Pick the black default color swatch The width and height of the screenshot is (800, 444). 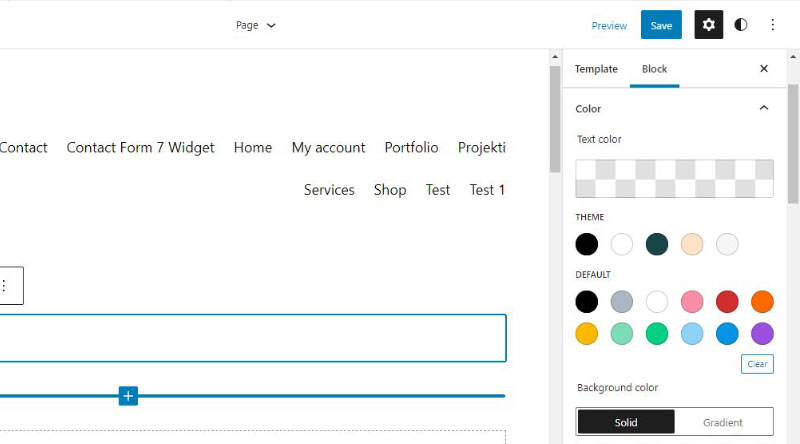587,302
